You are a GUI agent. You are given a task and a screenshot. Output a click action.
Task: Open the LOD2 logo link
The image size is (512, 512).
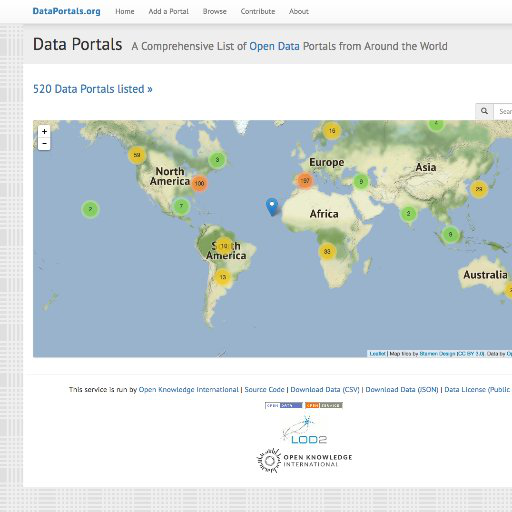(304, 430)
